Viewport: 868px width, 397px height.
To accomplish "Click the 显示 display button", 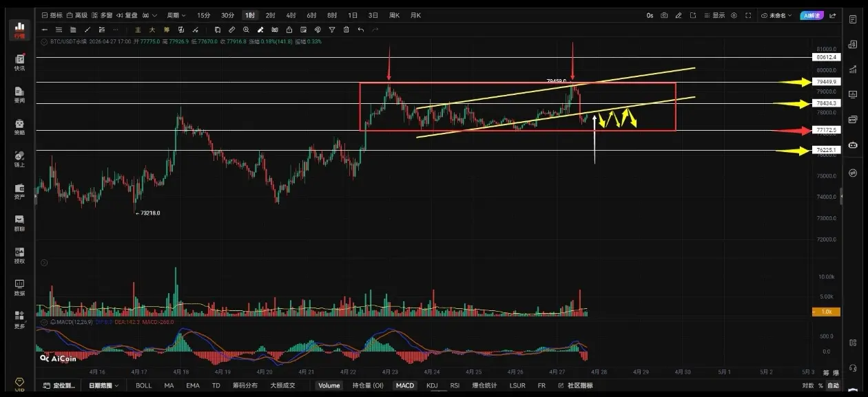I will pyautogui.click(x=714, y=15).
